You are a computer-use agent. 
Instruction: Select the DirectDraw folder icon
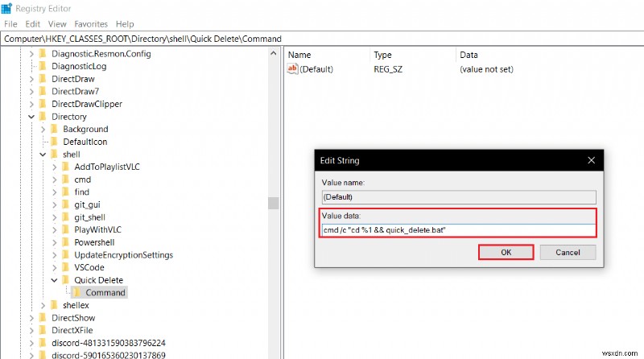(43, 79)
